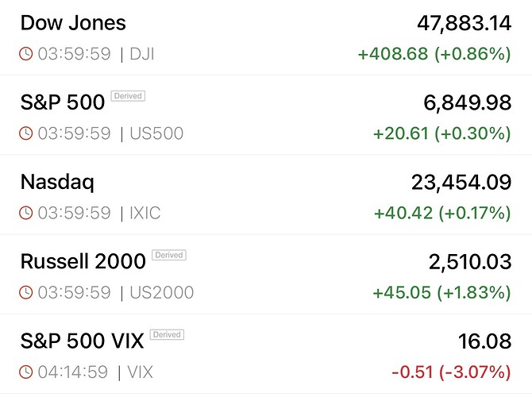This screenshot has height=397, width=532.
Task: Click the clock icon beside DJI timestamp
Action: 26,54
